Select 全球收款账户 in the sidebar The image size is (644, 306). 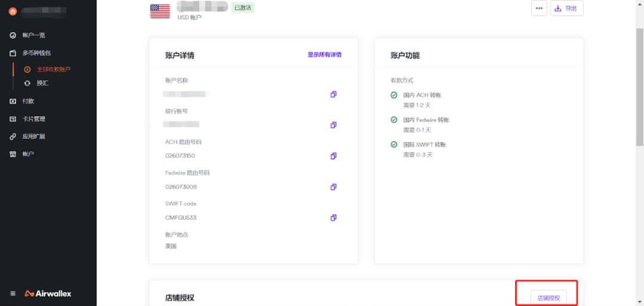coord(54,70)
